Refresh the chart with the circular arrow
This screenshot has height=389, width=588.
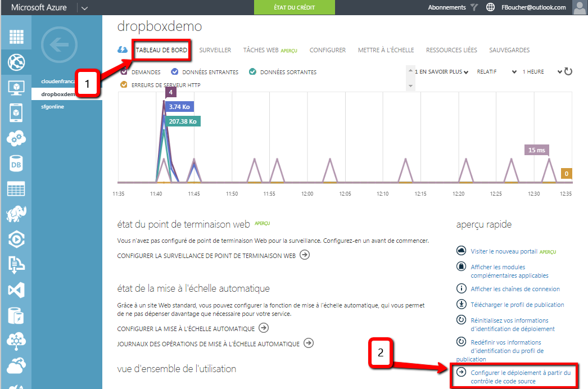click(568, 71)
